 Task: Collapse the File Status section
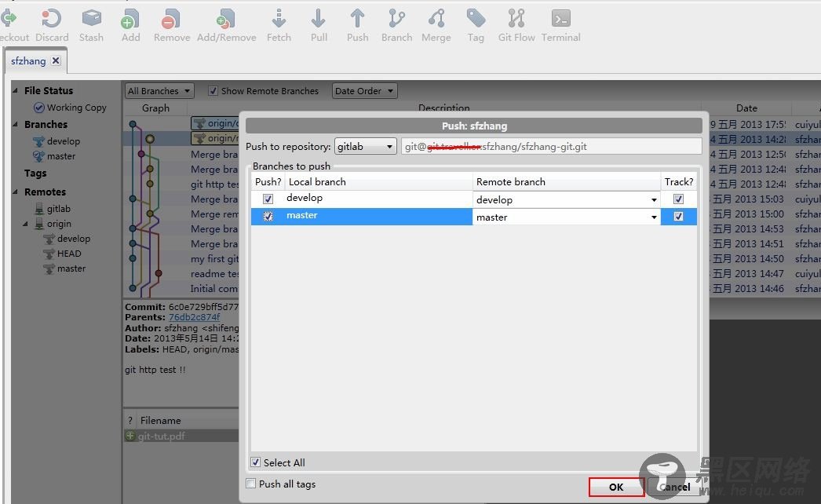15,90
